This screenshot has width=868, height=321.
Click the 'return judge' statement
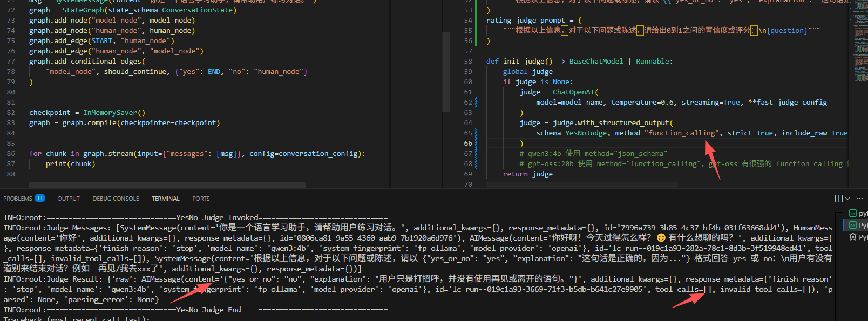[x=528, y=174]
